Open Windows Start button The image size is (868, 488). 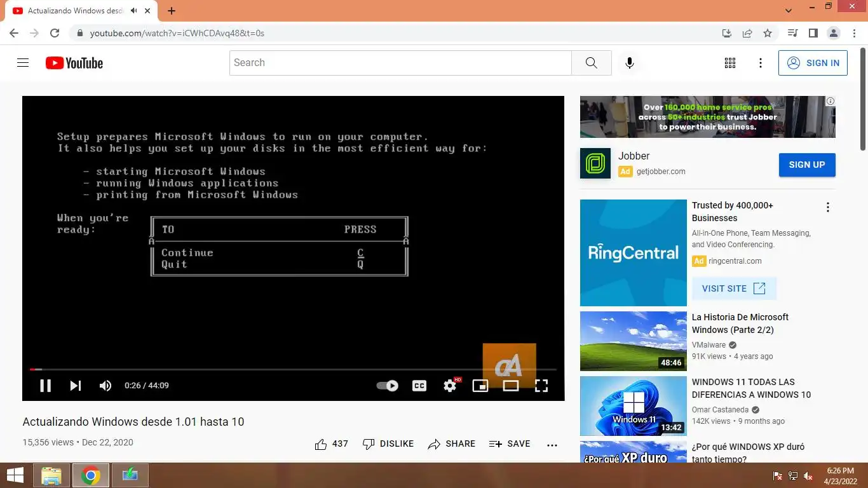point(15,475)
